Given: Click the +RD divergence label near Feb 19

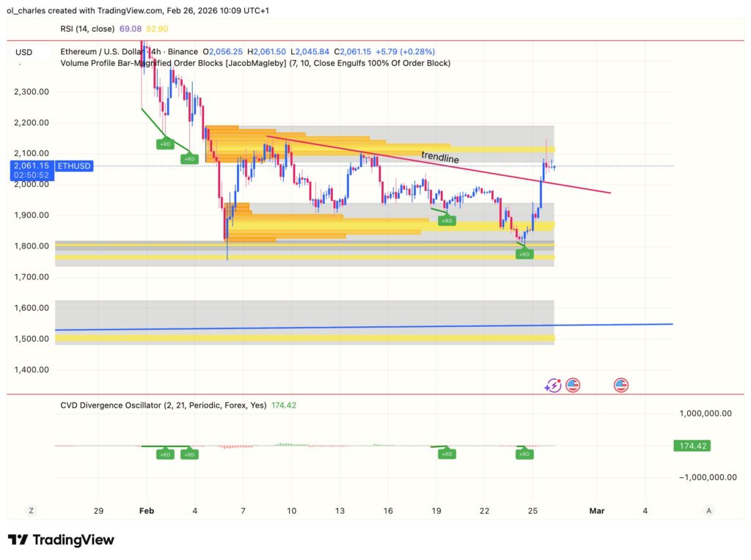Looking at the screenshot, I should coord(447,220).
